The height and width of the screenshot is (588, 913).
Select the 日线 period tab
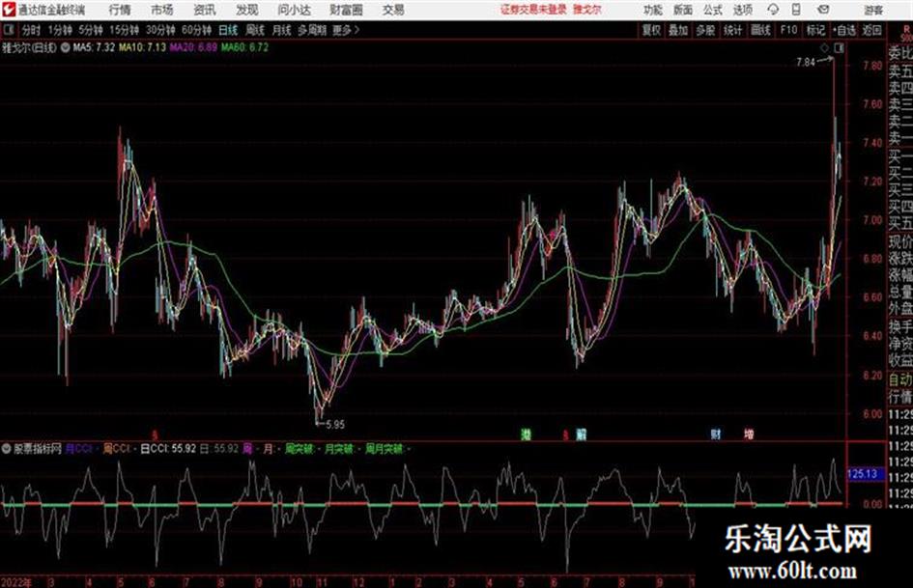(x=228, y=30)
